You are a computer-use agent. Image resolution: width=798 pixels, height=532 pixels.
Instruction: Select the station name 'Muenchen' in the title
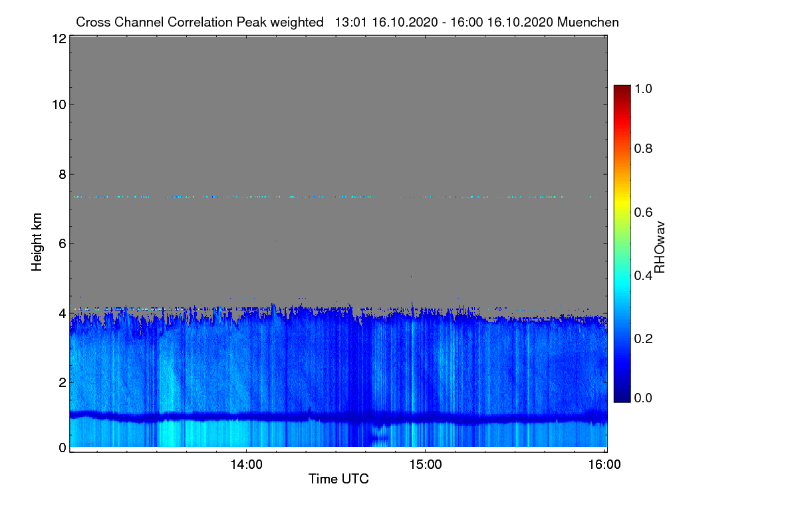589,22
